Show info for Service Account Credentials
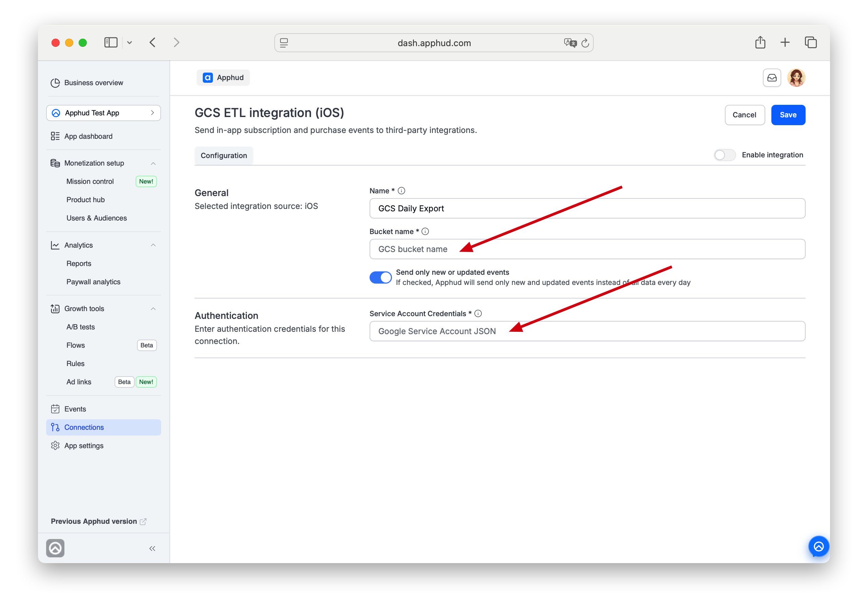Screen dimensions: 868x614 point(478,314)
